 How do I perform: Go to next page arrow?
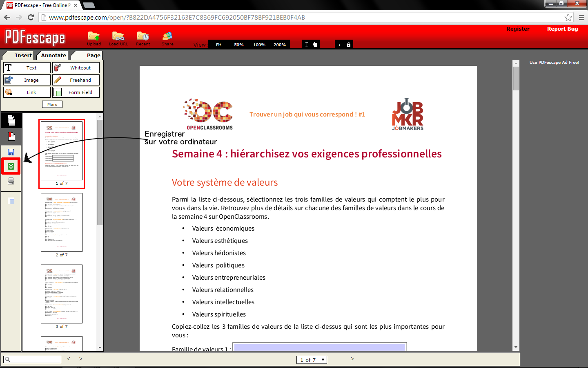[x=352, y=359]
